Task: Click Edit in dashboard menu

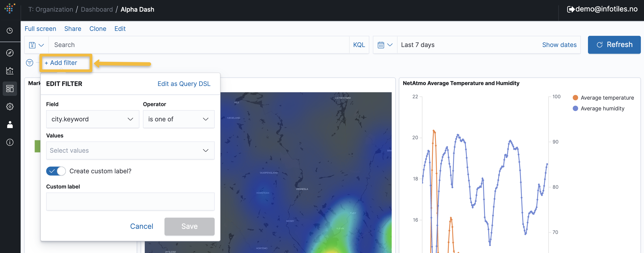Action: (120, 29)
